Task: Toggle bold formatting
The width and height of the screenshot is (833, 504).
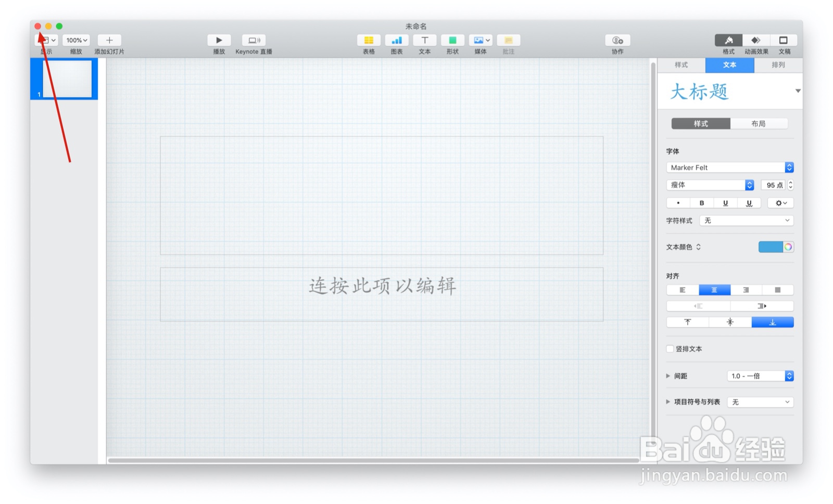Action: point(701,203)
